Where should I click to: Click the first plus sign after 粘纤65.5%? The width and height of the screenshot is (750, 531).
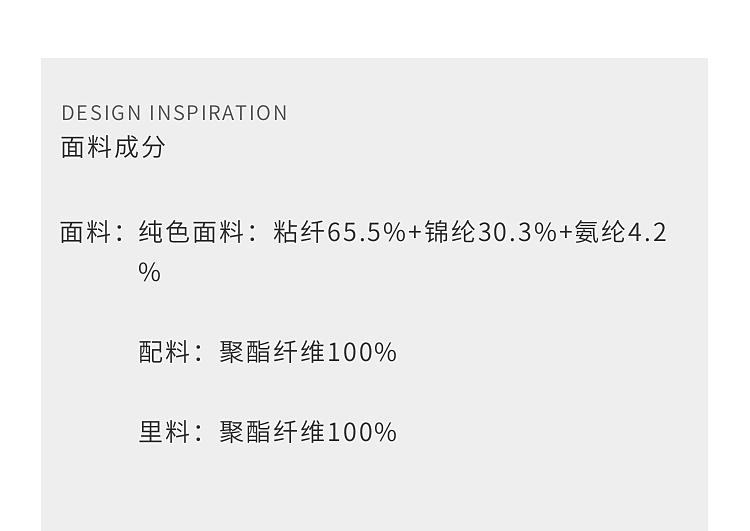416,233
